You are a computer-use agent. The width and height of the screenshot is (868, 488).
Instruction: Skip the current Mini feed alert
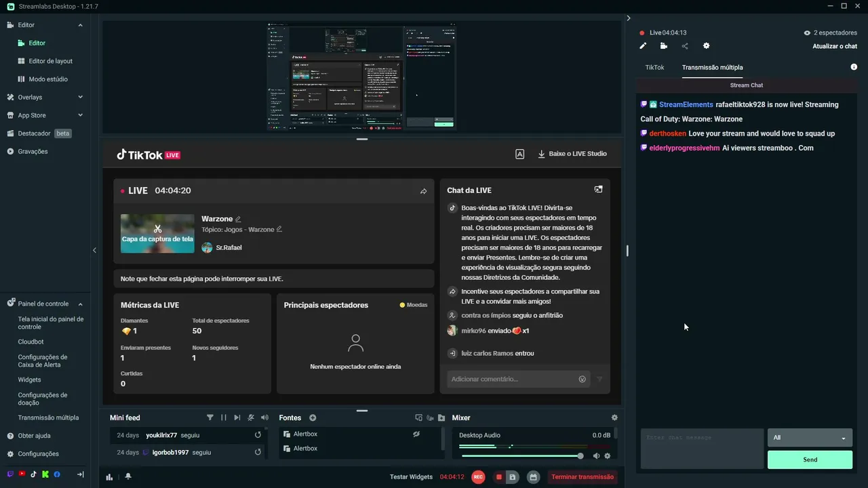237,418
